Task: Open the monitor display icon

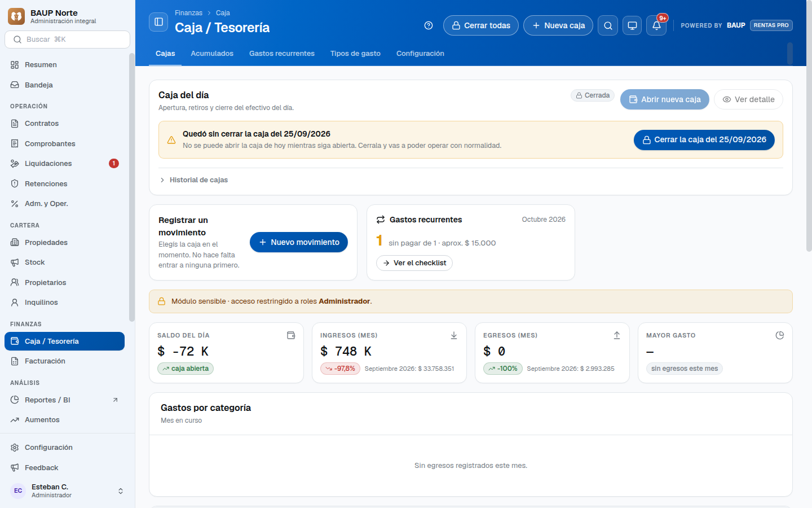Action: (x=632, y=25)
